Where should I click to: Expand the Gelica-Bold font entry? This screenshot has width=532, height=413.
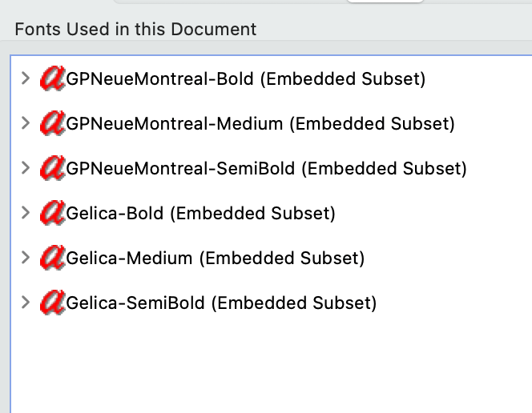[x=25, y=213]
